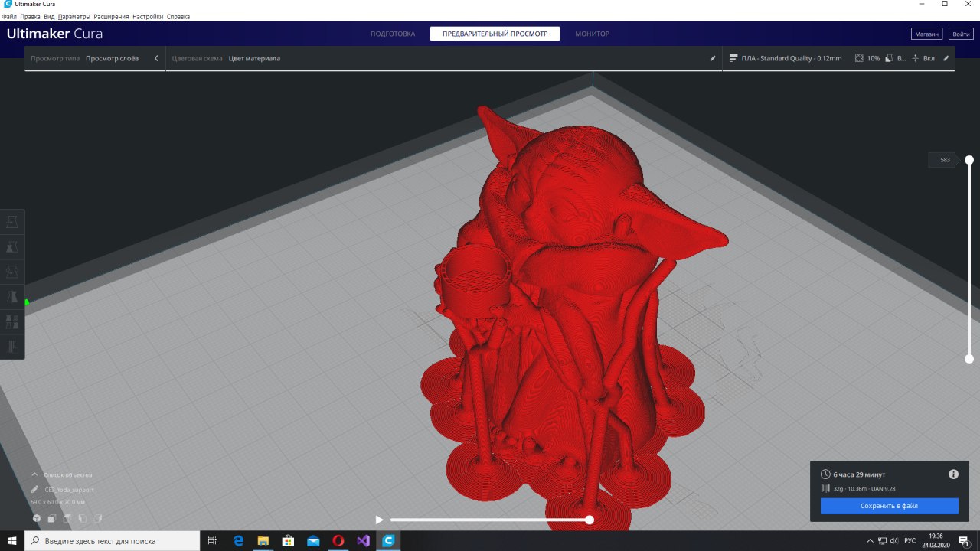Switch to left side camera view

(x=82, y=519)
